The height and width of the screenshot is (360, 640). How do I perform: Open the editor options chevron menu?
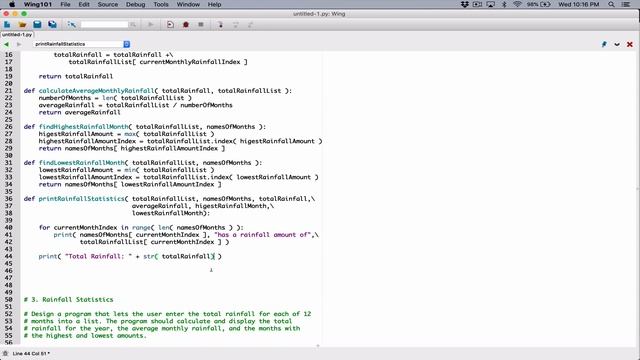pyautogui.click(x=617, y=44)
